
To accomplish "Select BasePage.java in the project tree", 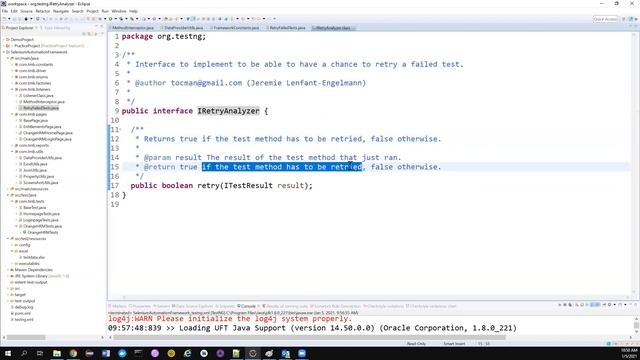I will [x=35, y=120].
